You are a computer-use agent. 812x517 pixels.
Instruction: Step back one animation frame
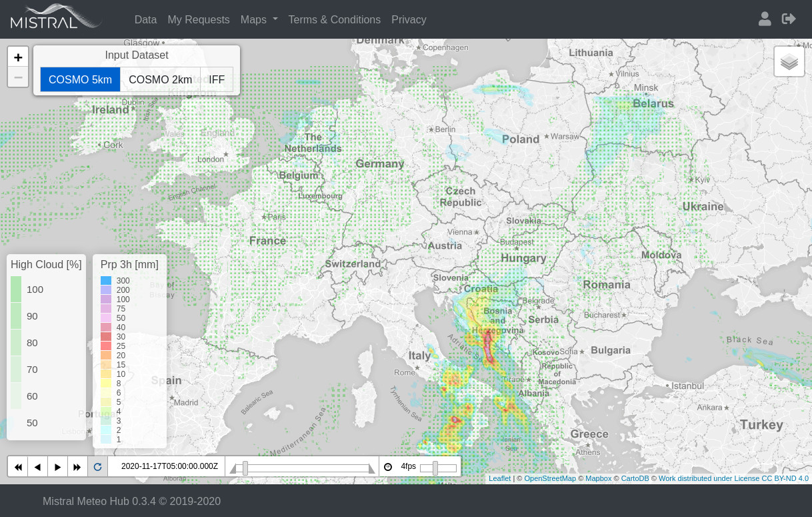click(38, 467)
